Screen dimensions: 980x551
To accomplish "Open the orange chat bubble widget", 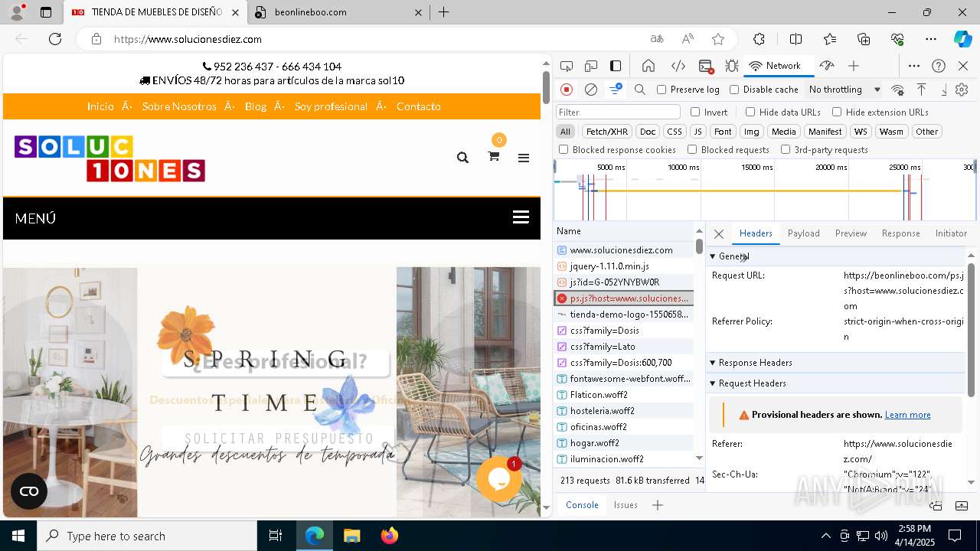I will point(499,479).
